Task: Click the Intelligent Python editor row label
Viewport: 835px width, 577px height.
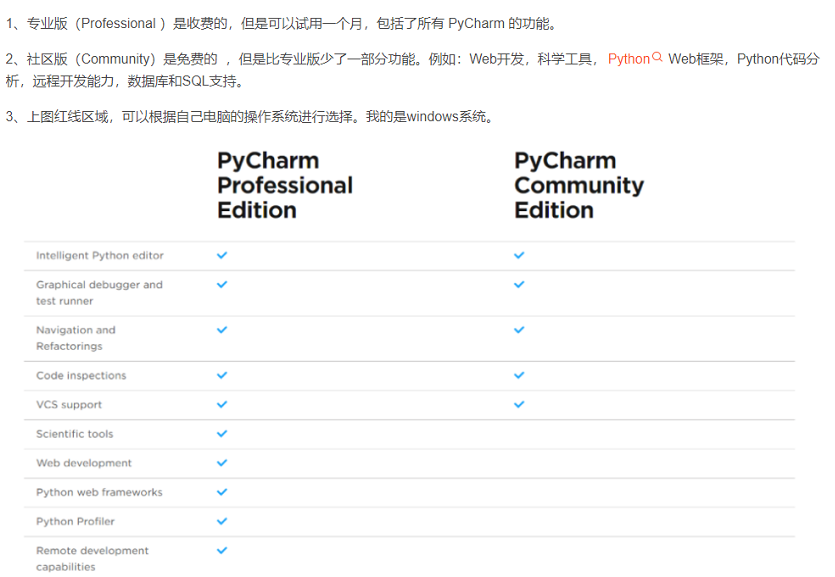Action: (x=100, y=255)
